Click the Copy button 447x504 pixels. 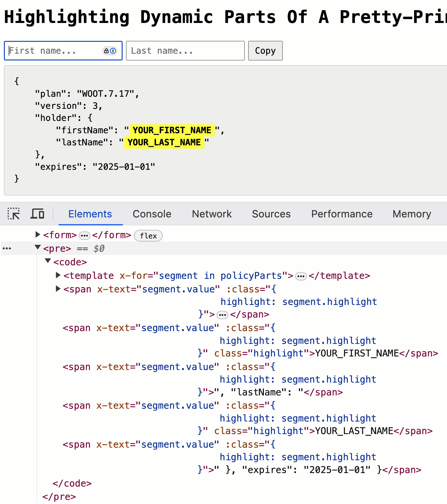265,51
